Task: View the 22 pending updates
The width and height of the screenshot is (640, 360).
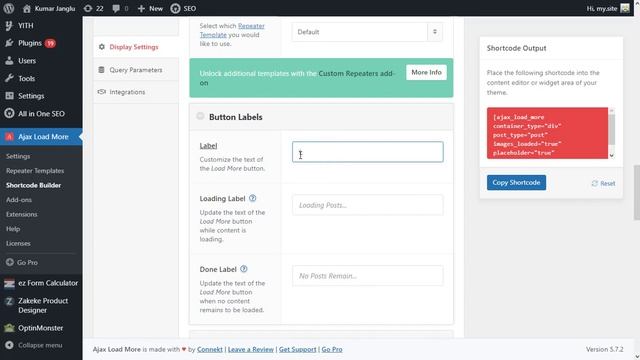Action: [93, 8]
